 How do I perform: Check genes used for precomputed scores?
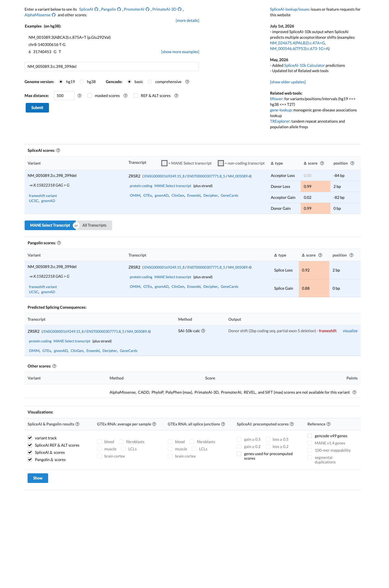point(239,454)
